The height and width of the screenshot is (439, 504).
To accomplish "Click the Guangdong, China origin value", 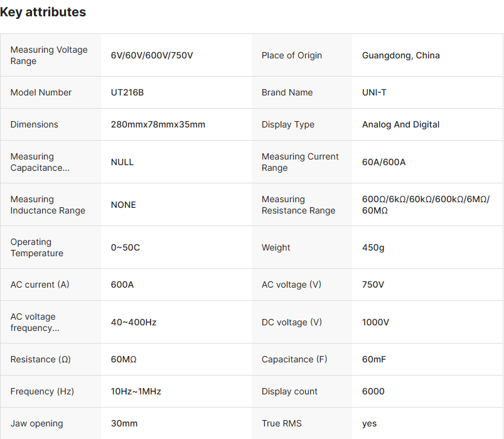I will [x=401, y=55].
